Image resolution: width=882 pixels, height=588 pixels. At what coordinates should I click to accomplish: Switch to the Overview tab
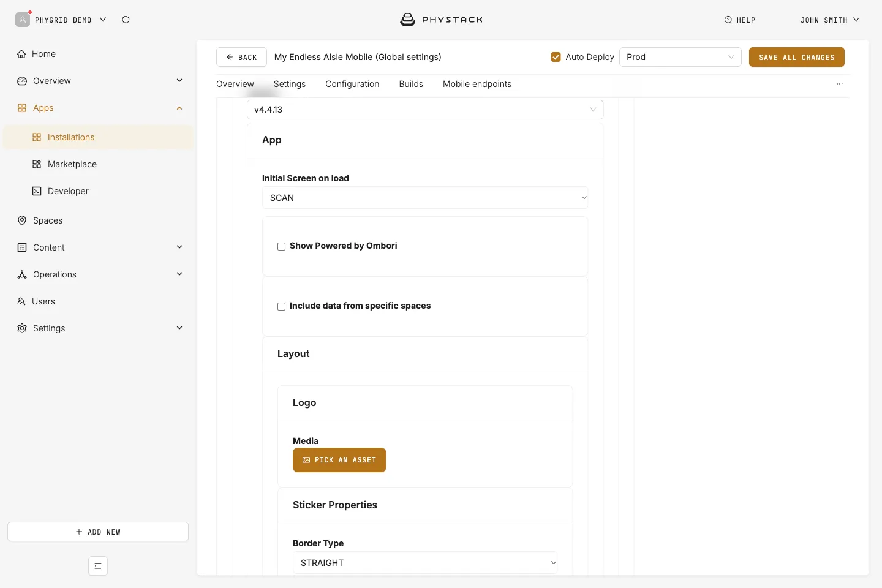point(235,84)
